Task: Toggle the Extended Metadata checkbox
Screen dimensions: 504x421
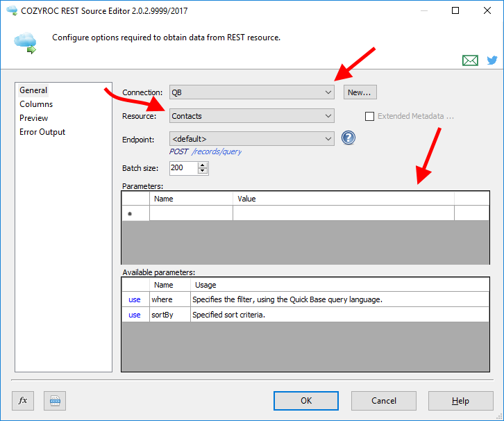Action: click(x=369, y=116)
